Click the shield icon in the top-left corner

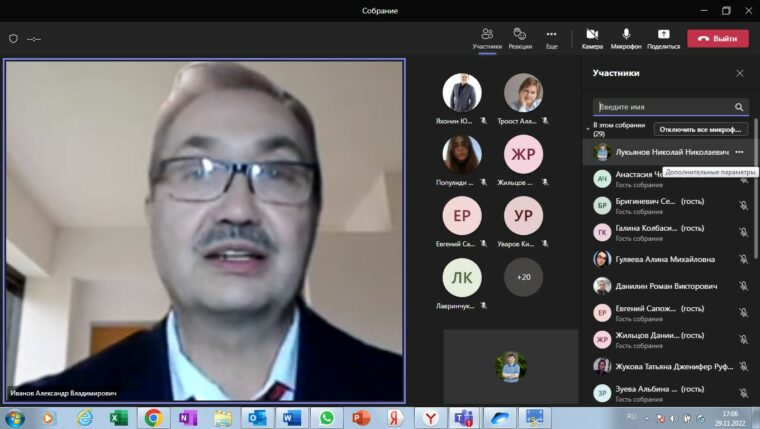[13, 39]
